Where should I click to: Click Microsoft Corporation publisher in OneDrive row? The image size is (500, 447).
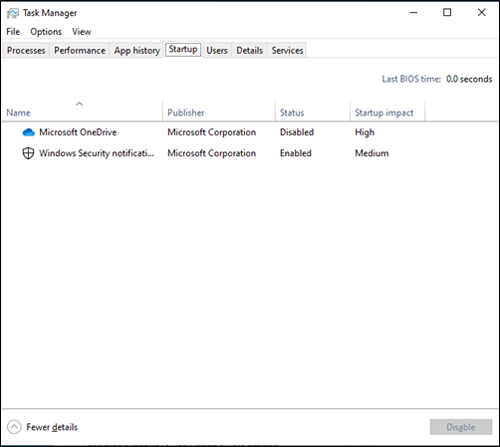212,132
